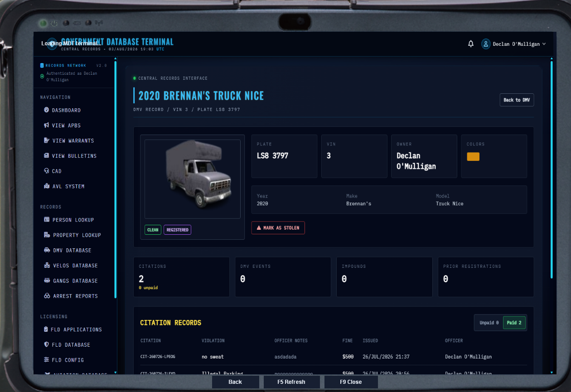Filter citations by Paid 2
The image size is (571, 392).
click(514, 323)
